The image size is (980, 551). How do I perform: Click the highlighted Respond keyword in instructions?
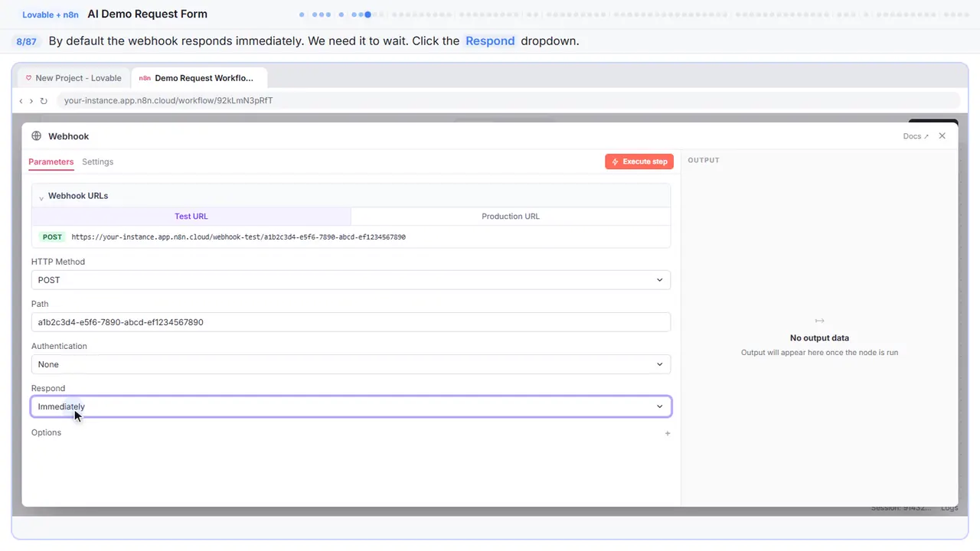click(x=490, y=41)
